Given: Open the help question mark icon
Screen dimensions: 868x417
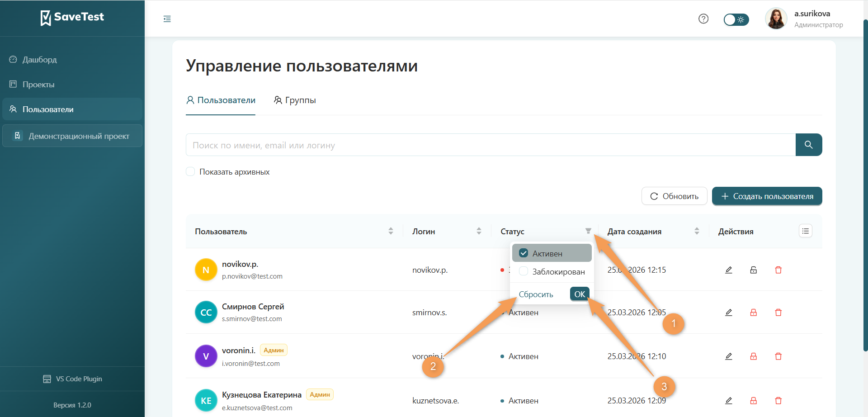Looking at the screenshot, I should coord(703,19).
